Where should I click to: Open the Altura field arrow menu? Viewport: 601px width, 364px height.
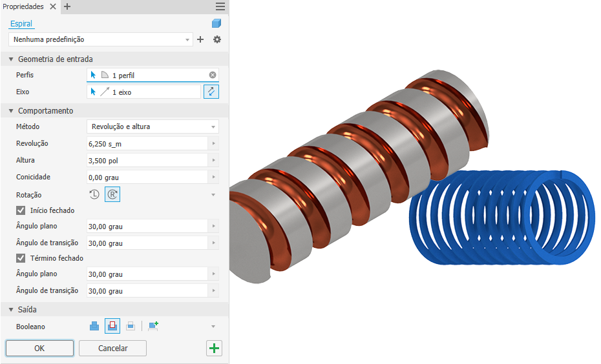tap(213, 160)
